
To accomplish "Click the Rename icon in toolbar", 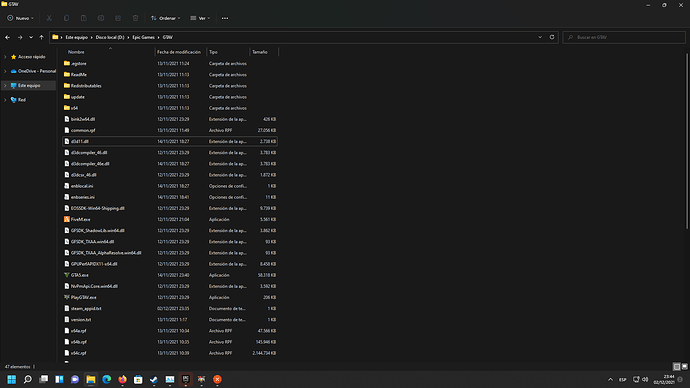I will click(x=101, y=18).
